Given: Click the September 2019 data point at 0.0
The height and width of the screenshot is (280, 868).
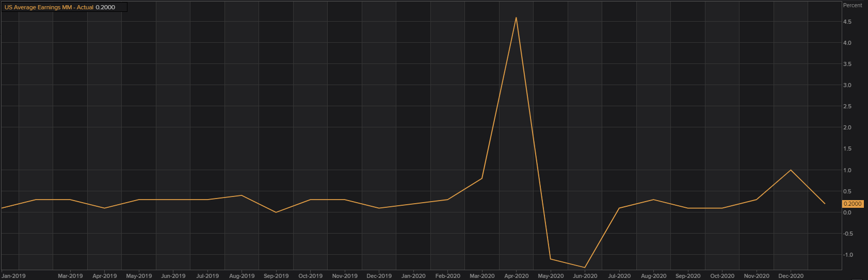Looking at the screenshot, I should pyautogui.click(x=276, y=212).
